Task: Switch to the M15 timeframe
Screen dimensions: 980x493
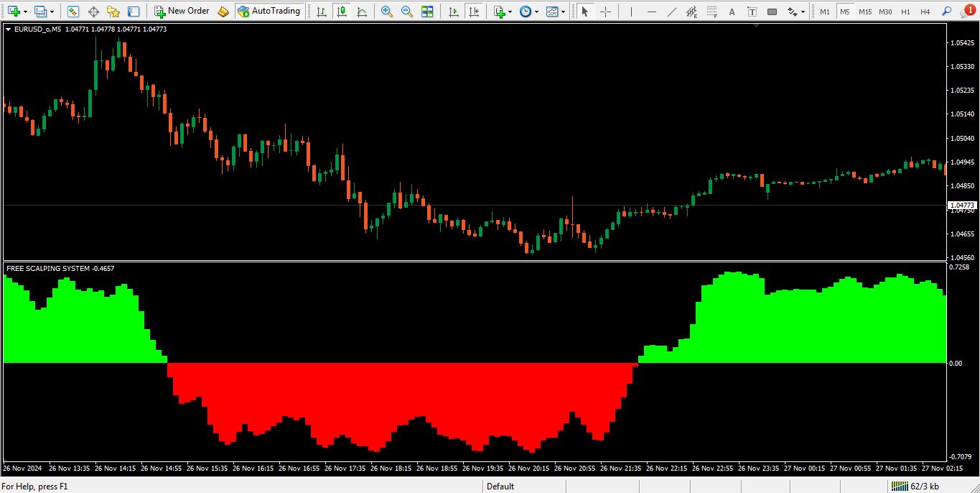Action: pyautogui.click(x=865, y=11)
